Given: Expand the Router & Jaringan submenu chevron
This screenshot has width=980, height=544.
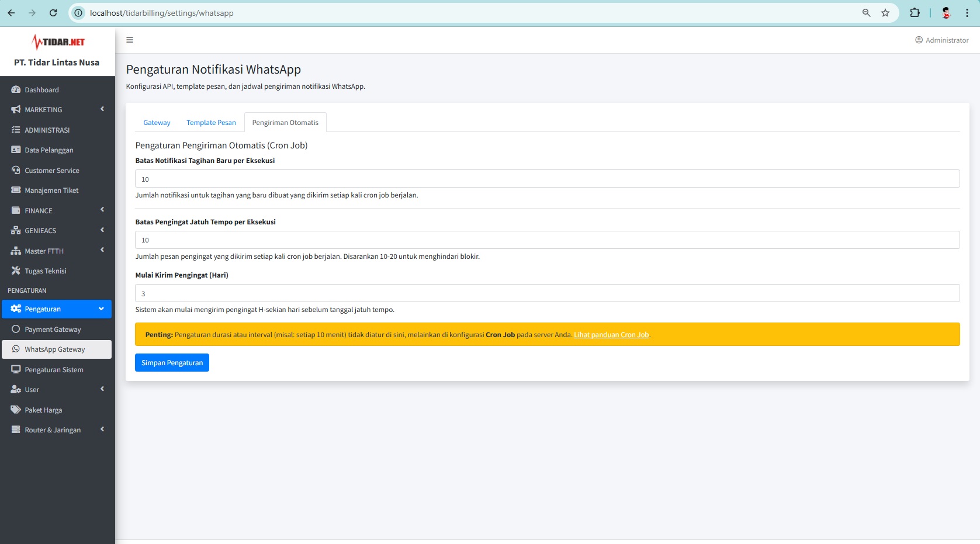Looking at the screenshot, I should pos(102,429).
